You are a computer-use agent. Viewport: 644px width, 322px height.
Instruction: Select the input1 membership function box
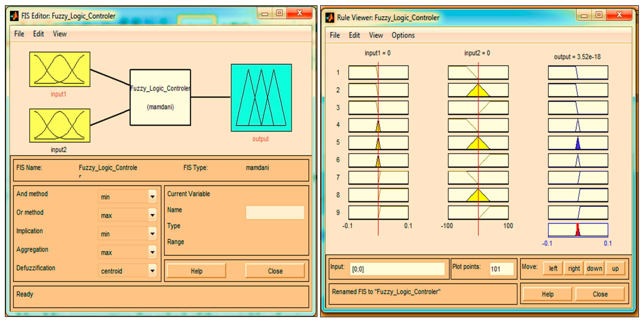click(60, 69)
